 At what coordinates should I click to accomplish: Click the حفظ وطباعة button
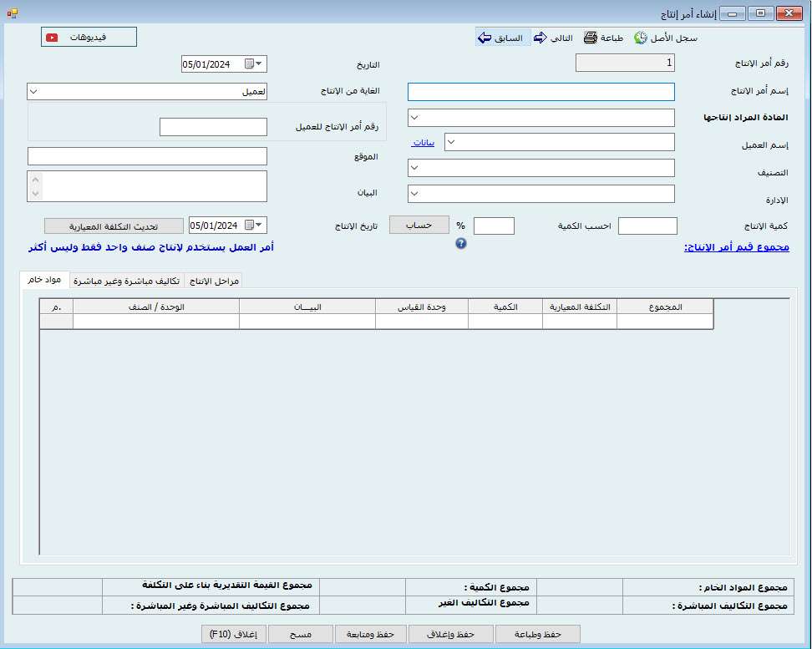tap(537, 634)
